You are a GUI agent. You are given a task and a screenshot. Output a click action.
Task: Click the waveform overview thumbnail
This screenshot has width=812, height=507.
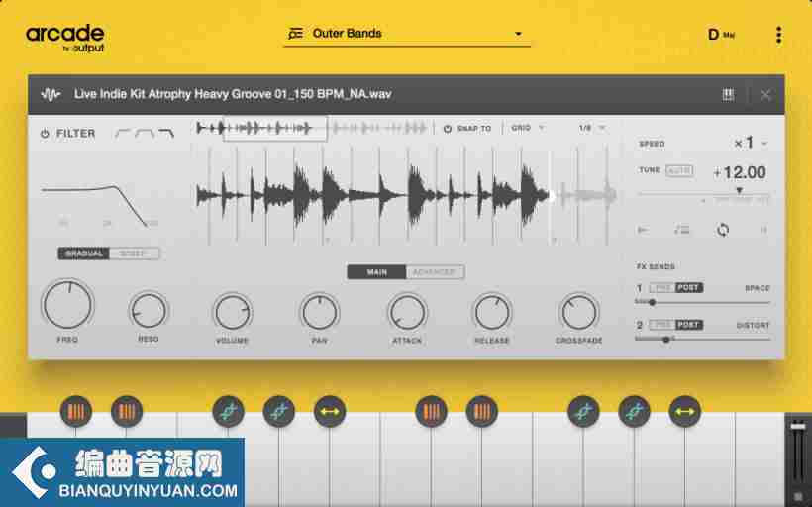(311, 128)
